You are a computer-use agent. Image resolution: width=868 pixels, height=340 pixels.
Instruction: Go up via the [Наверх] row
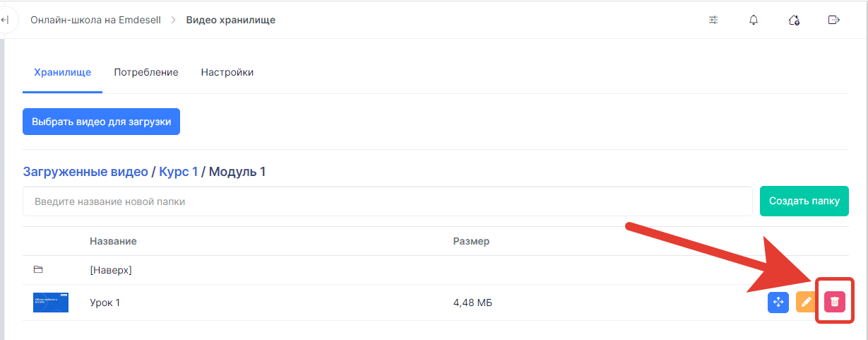click(x=436, y=270)
